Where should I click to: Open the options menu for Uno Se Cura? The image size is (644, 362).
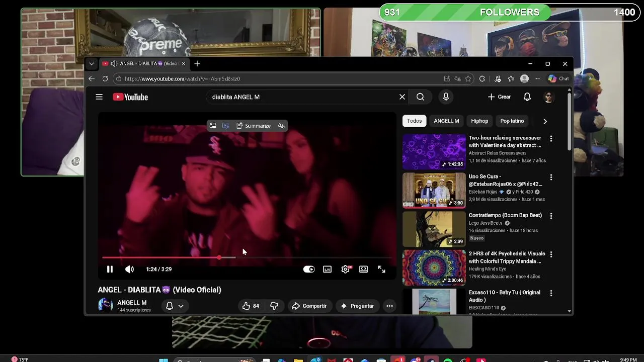coord(551,177)
